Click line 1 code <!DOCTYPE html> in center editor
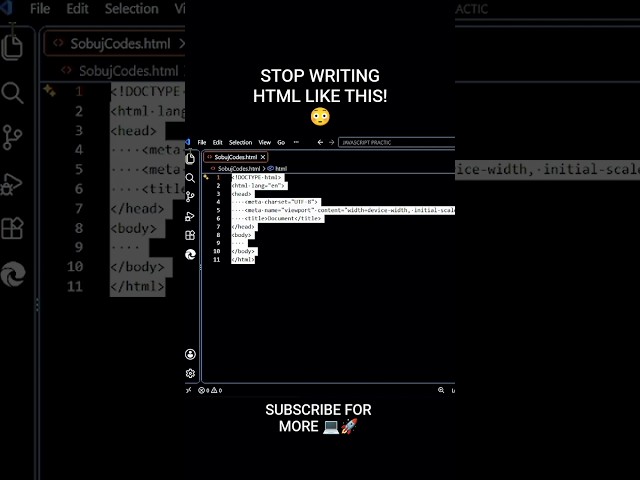640x480 pixels. 257,178
